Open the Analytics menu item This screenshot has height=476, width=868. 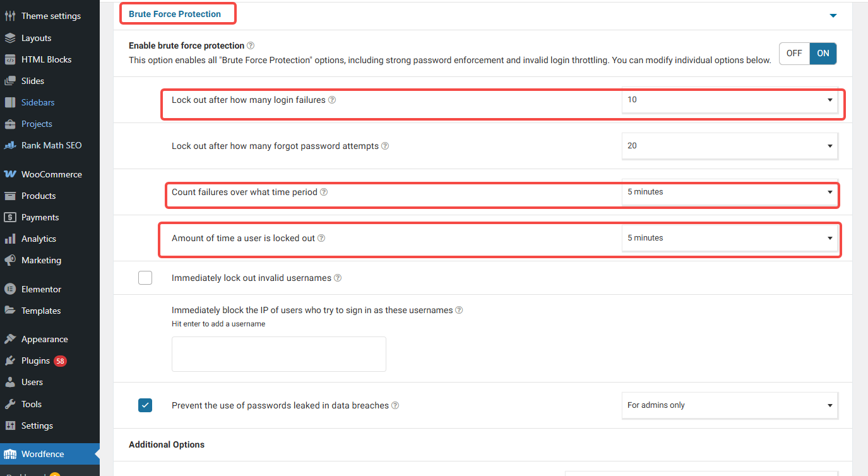39,239
